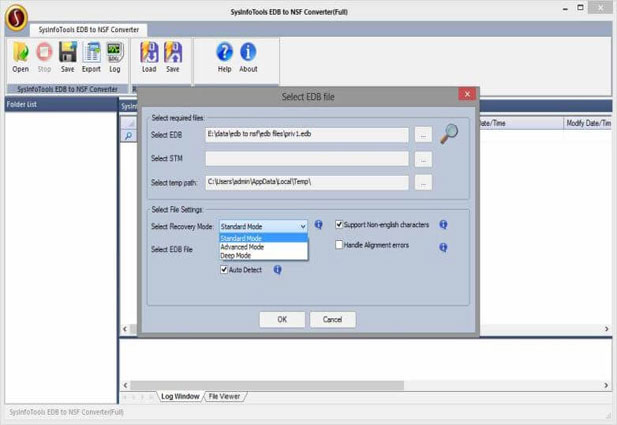This screenshot has height=425, width=617.
Task: Browse for STM file with the ... button
Action: [423, 159]
